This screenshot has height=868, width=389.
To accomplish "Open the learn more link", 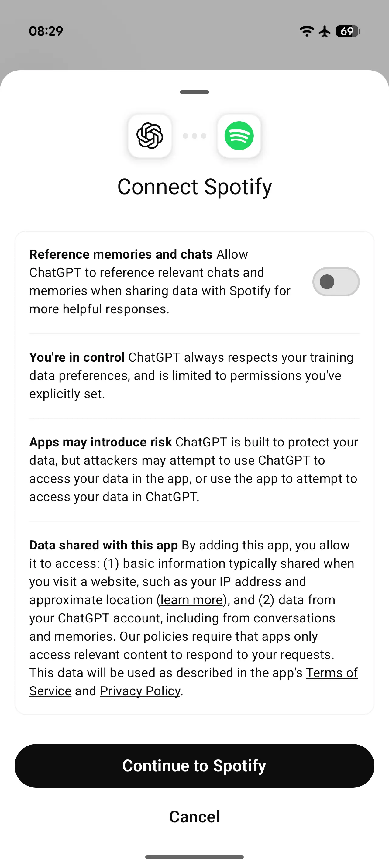I will [x=191, y=600].
